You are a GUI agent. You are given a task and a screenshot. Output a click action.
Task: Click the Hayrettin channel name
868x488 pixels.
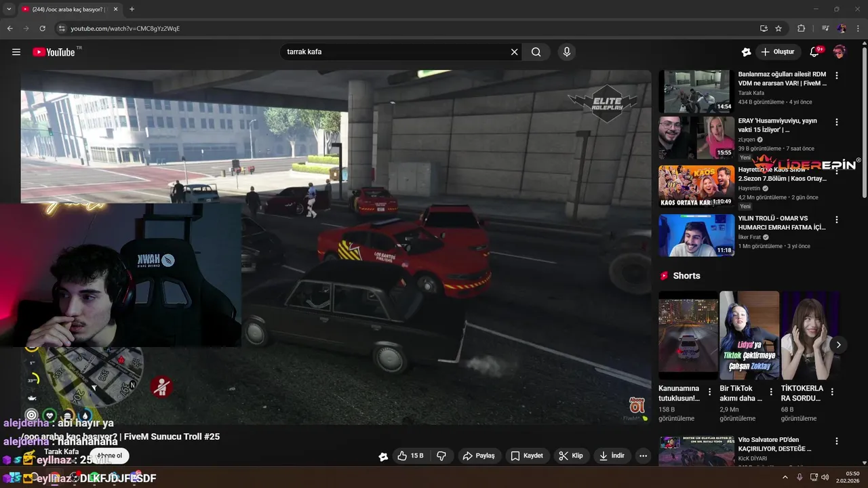click(x=749, y=188)
